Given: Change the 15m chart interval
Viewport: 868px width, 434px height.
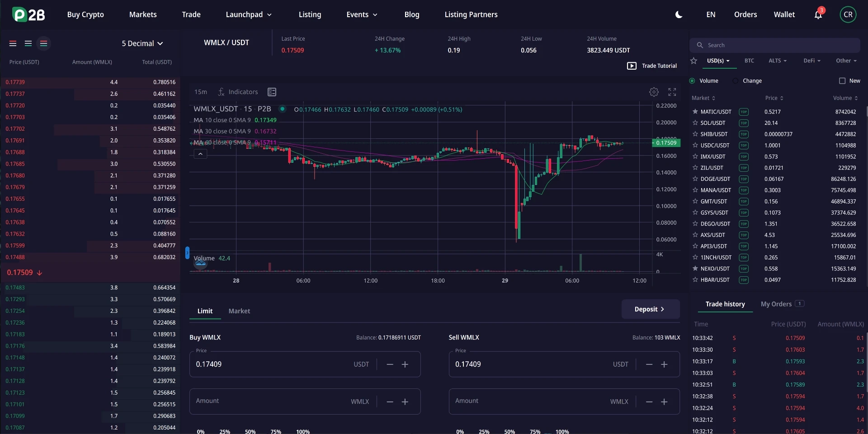Looking at the screenshot, I should coord(201,92).
